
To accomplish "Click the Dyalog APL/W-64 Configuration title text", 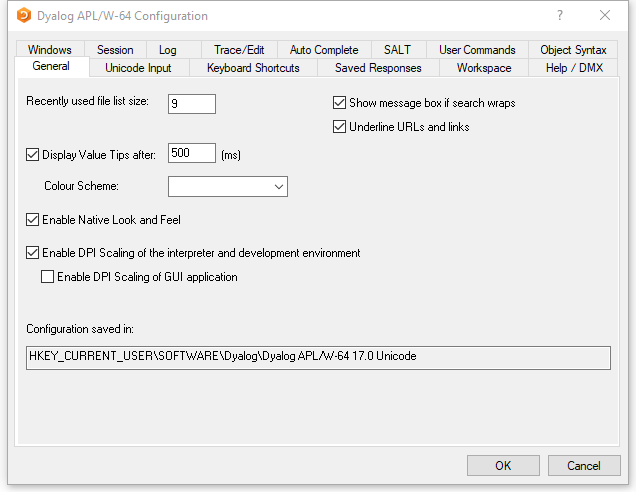I will click(x=122, y=16).
